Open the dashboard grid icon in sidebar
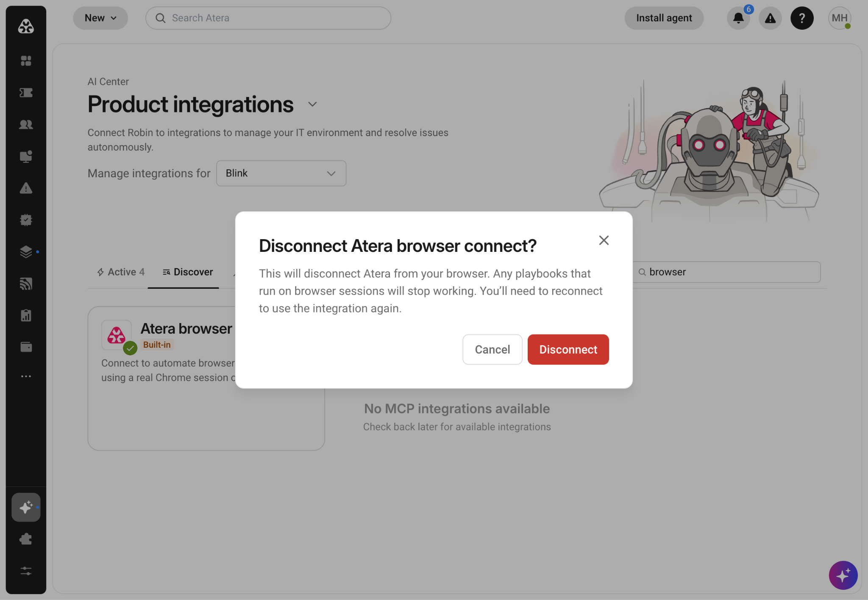This screenshot has width=868, height=600. point(26,61)
